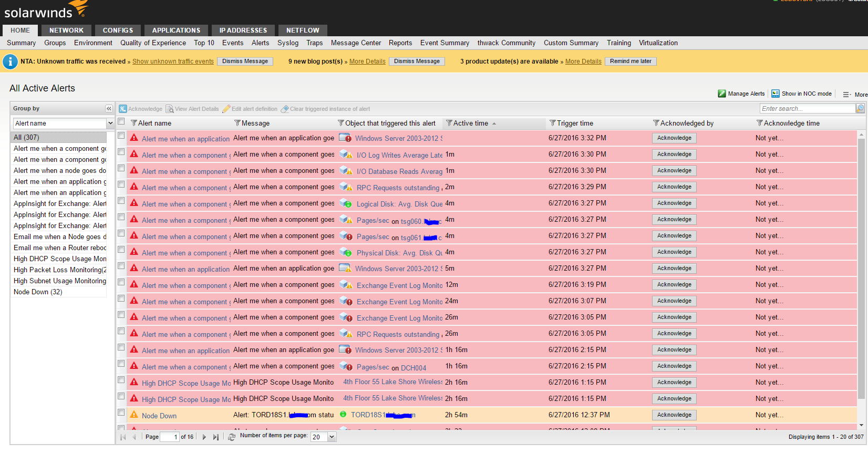Open the CONFIGS tab
The width and height of the screenshot is (868, 453).
coord(118,30)
